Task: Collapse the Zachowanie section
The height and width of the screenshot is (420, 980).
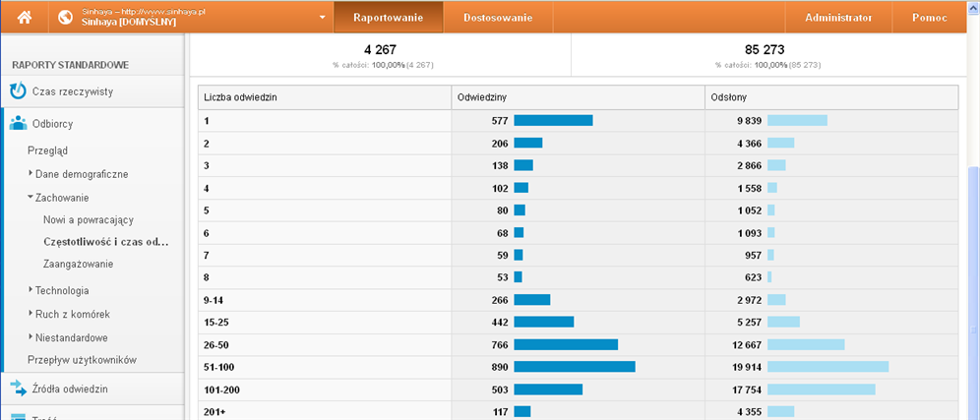Action: click(31, 197)
